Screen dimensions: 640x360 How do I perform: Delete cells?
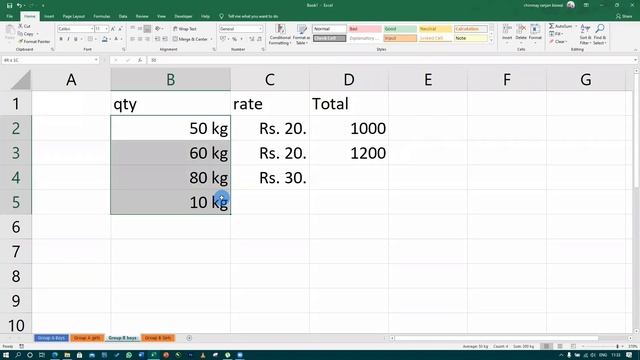click(x=521, y=33)
